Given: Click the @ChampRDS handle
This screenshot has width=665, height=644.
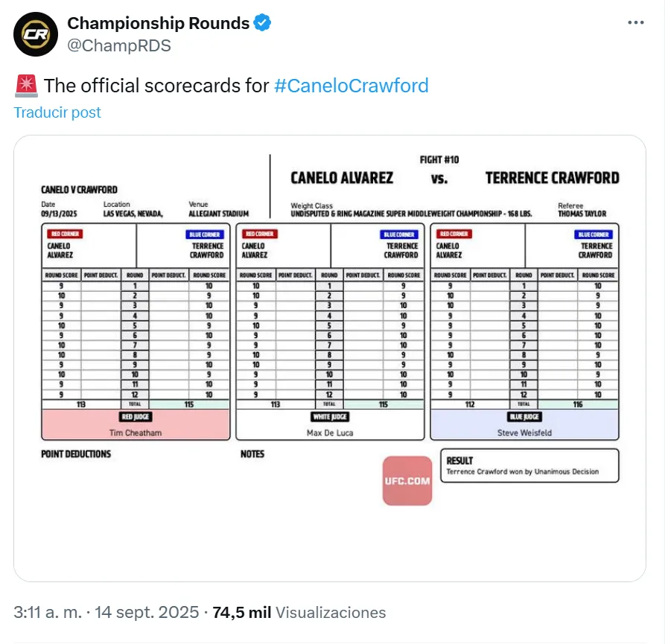Looking at the screenshot, I should click(119, 45).
